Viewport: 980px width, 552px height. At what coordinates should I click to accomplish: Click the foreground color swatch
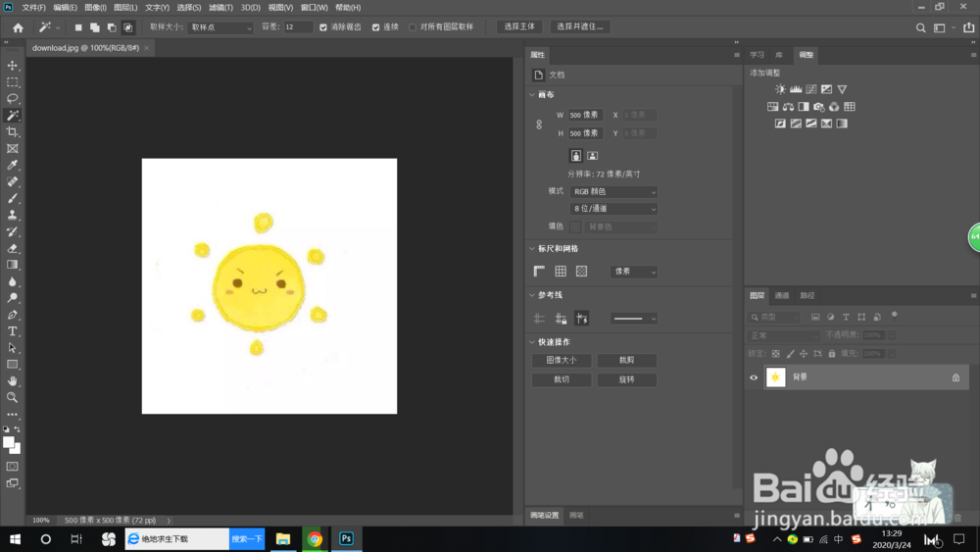pos(8,442)
